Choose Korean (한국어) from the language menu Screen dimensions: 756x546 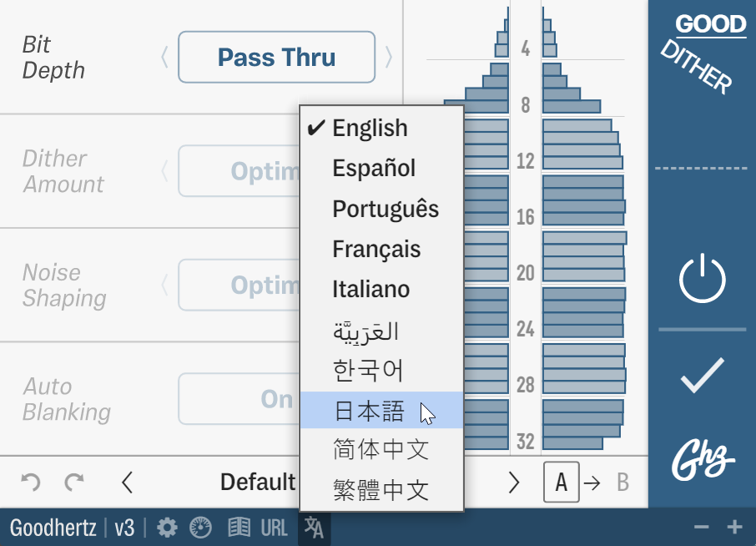(x=381, y=371)
